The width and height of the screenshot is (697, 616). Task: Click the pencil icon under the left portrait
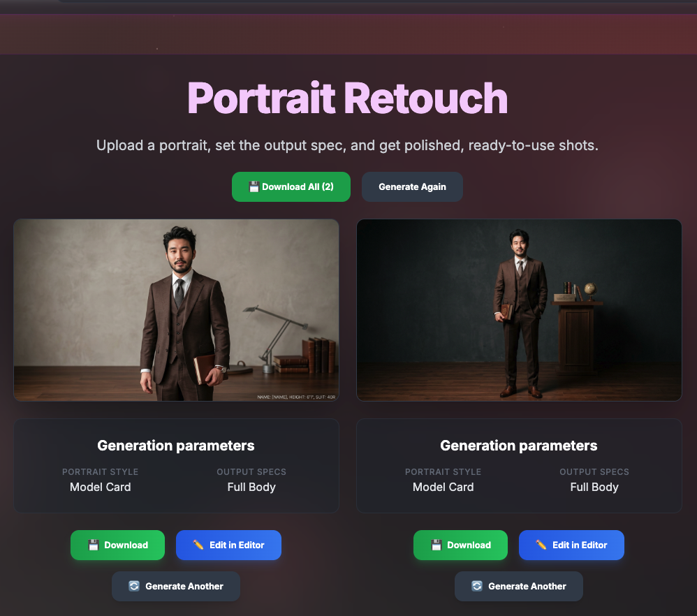(x=198, y=545)
